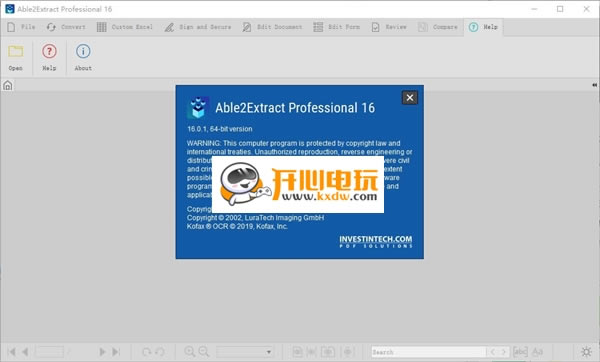
Task: Go to previous page arrow
Action: click(x=25, y=352)
